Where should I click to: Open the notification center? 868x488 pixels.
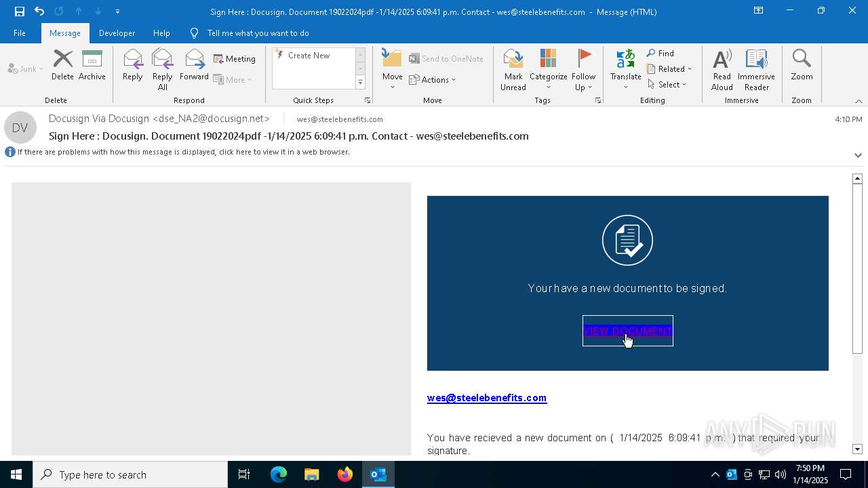pyautogui.click(x=846, y=474)
